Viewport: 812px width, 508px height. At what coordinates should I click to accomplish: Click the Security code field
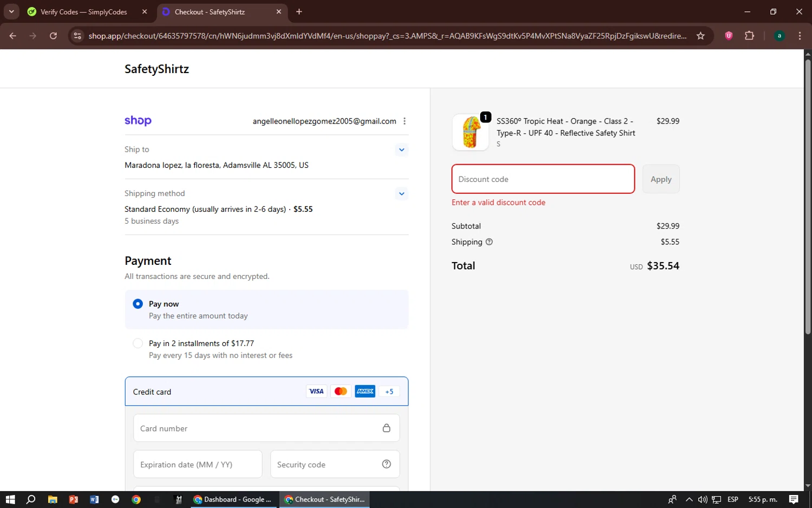335,465
